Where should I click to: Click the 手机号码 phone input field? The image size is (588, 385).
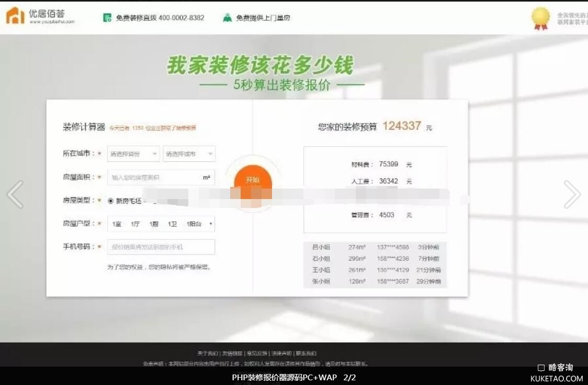(x=161, y=247)
